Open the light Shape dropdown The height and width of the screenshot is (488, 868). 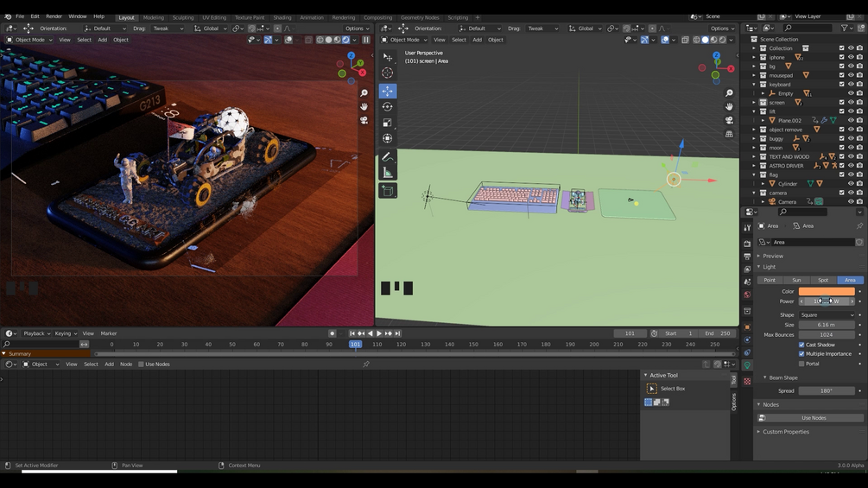[x=827, y=314]
